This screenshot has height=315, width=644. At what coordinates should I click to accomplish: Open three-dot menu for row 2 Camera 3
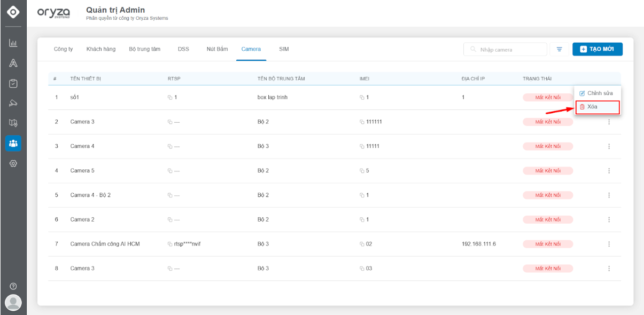[609, 122]
